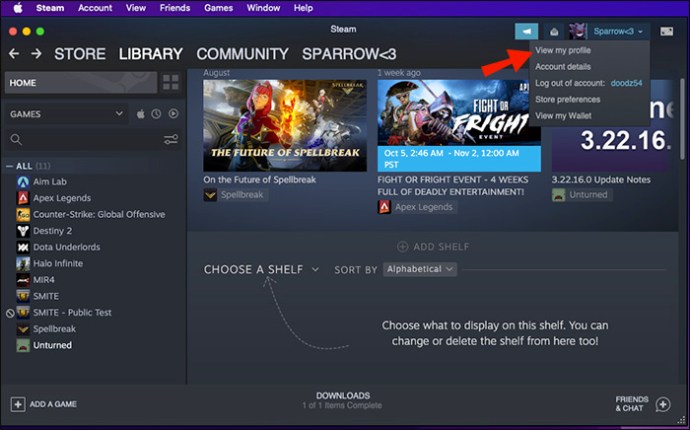Switch library to grid collections view icon
This screenshot has width=690, height=430.
[171, 82]
